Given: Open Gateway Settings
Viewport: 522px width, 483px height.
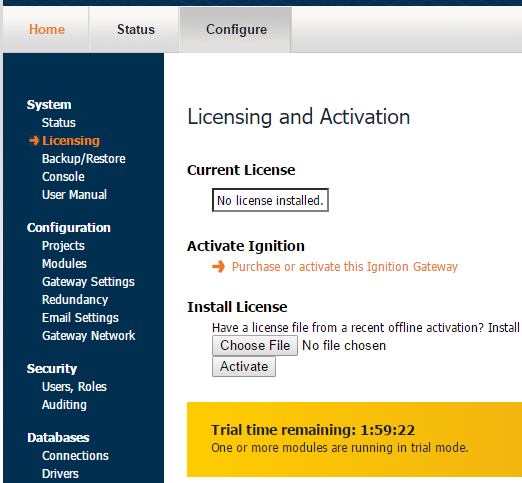Looking at the screenshot, I should point(88,282).
